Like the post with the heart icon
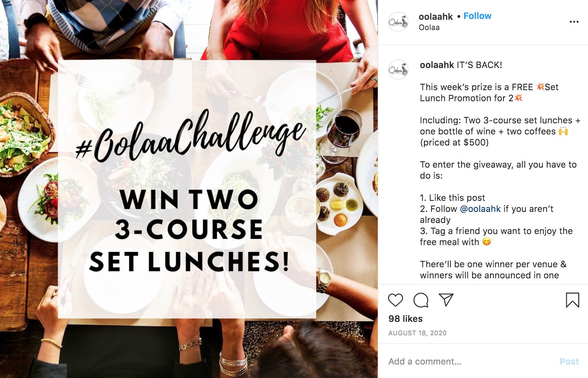 tap(396, 300)
